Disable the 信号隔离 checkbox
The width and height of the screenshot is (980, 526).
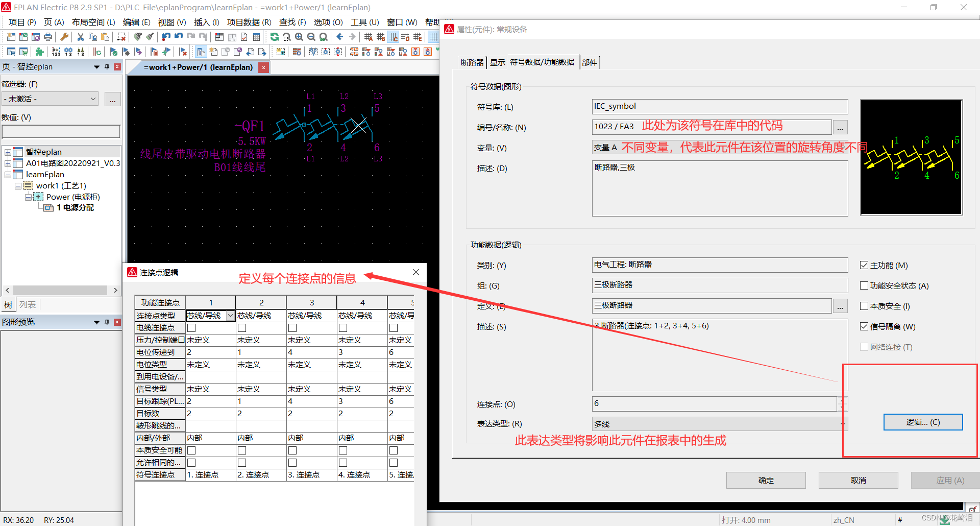pyautogui.click(x=864, y=326)
